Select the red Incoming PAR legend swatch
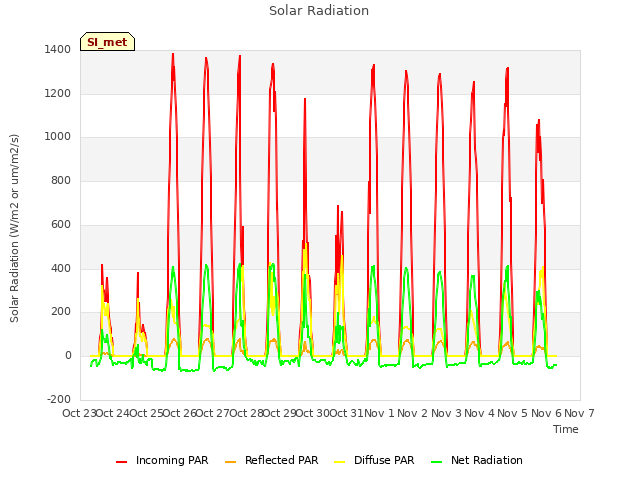This screenshot has width=640, height=480. tap(121, 461)
